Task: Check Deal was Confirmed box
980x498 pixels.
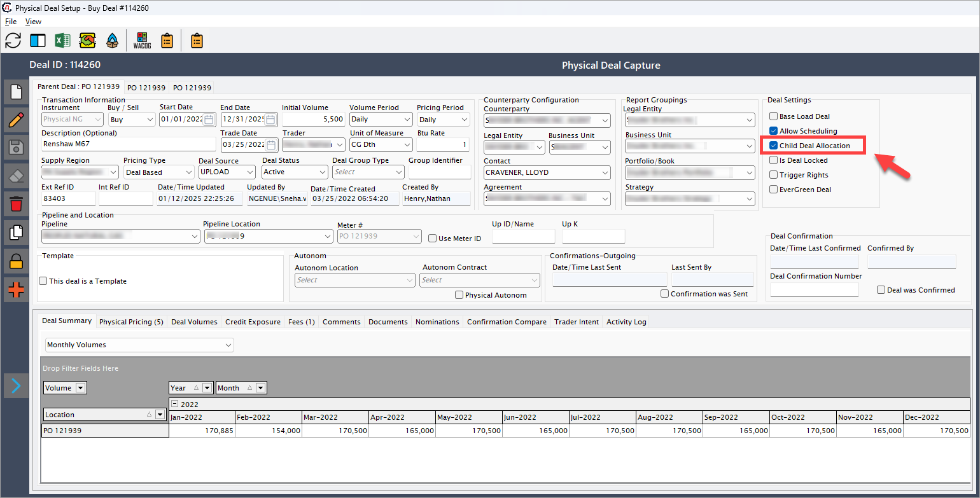Action: [881, 290]
